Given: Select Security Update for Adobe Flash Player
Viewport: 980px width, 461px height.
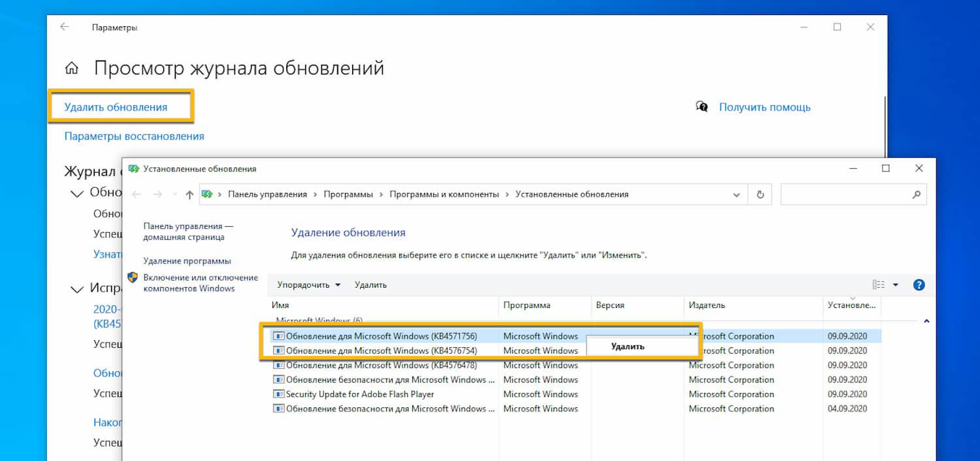Looking at the screenshot, I should coord(575,394).
